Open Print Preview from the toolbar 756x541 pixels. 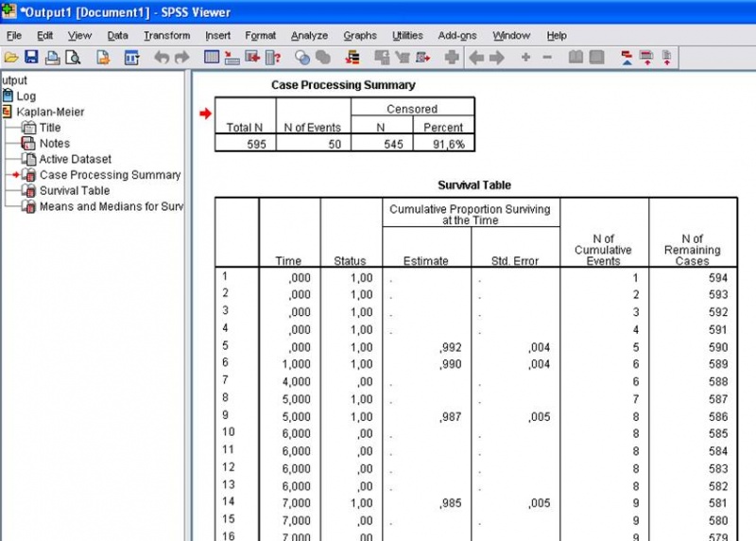click(x=73, y=58)
